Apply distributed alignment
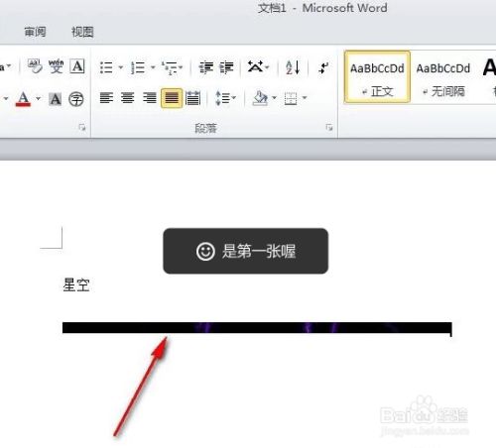The image size is (496, 448). click(192, 98)
